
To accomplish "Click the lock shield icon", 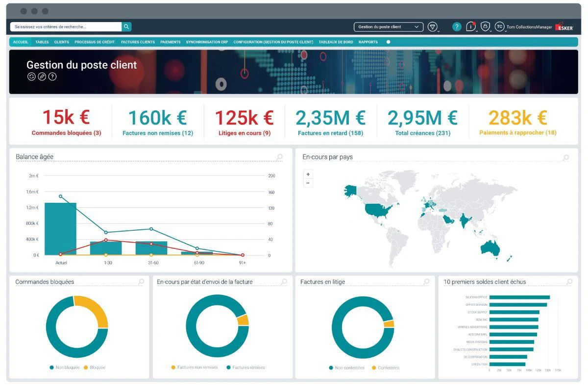I will (x=485, y=27).
